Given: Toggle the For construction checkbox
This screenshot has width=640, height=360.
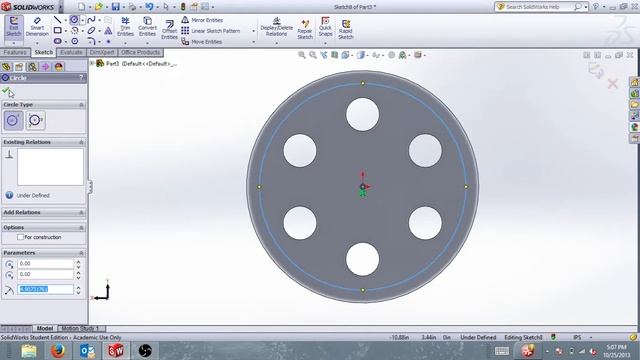Looking at the screenshot, I should [x=20, y=237].
